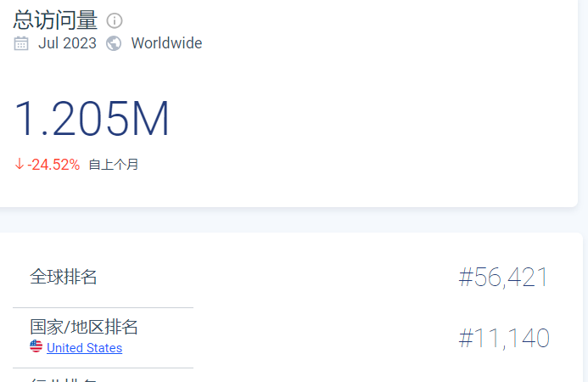The width and height of the screenshot is (588, 382).
Task: Select the 全球排名 row label
Action: coord(63,277)
